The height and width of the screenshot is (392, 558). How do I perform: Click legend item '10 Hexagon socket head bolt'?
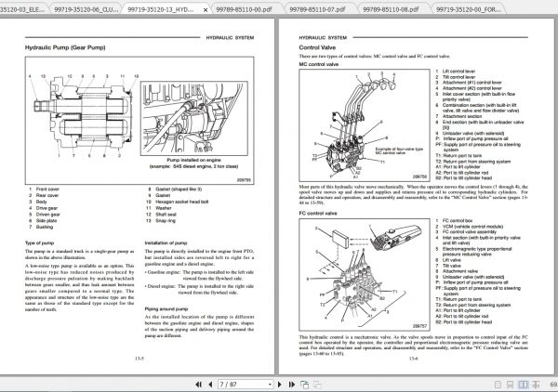177,202
